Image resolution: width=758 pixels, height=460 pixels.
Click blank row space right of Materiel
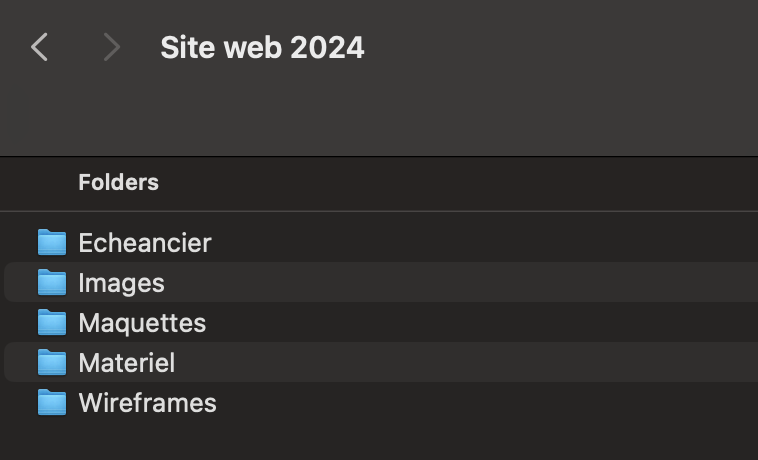pyautogui.click(x=460, y=363)
